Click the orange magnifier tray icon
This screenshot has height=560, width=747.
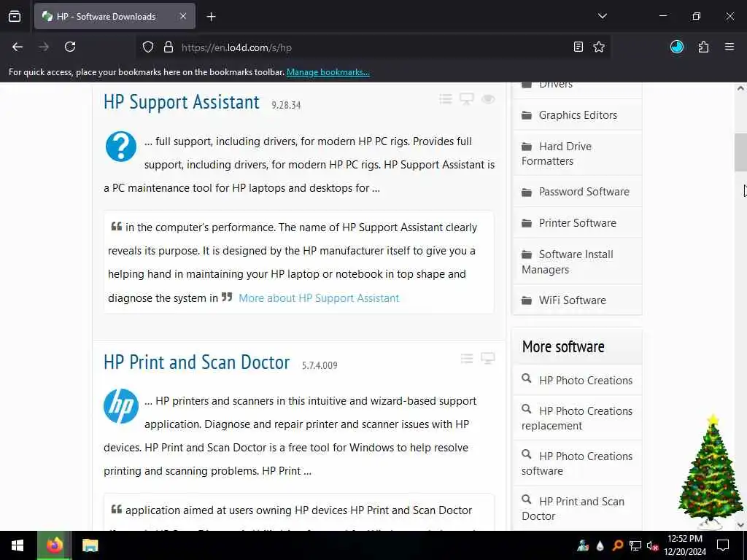click(x=618, y=545)
